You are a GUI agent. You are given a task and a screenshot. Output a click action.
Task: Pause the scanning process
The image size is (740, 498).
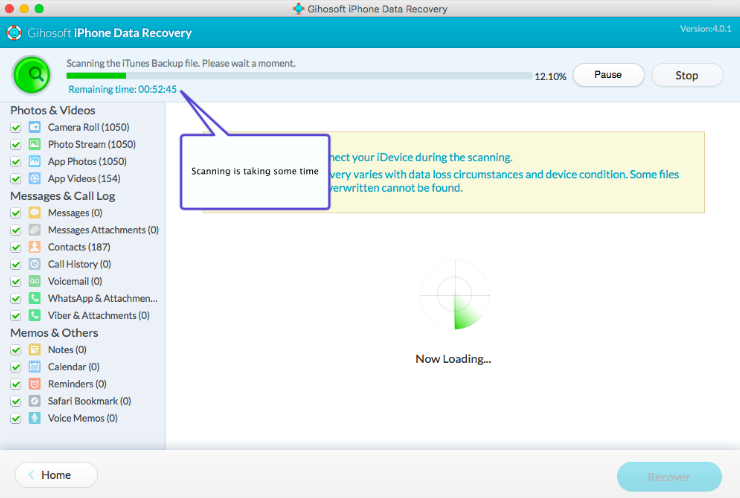click(x=608, y=75)
